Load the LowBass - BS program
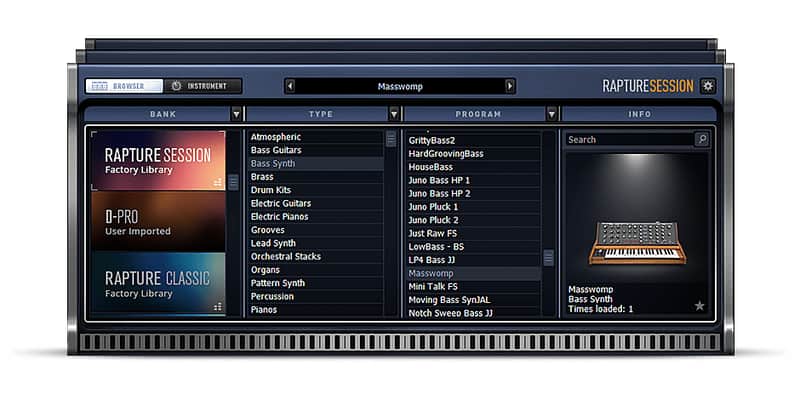The height and width of the screenshot is (400, 800). [x=473, y=246]
